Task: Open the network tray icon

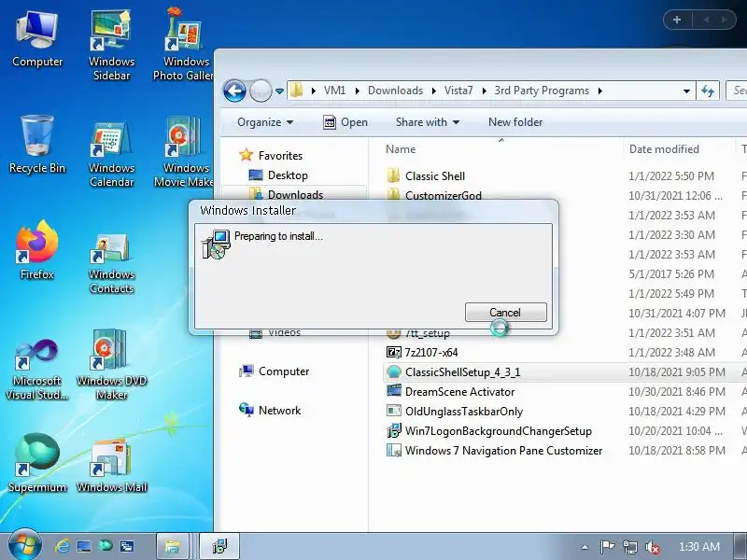Action: coord(630,547)
